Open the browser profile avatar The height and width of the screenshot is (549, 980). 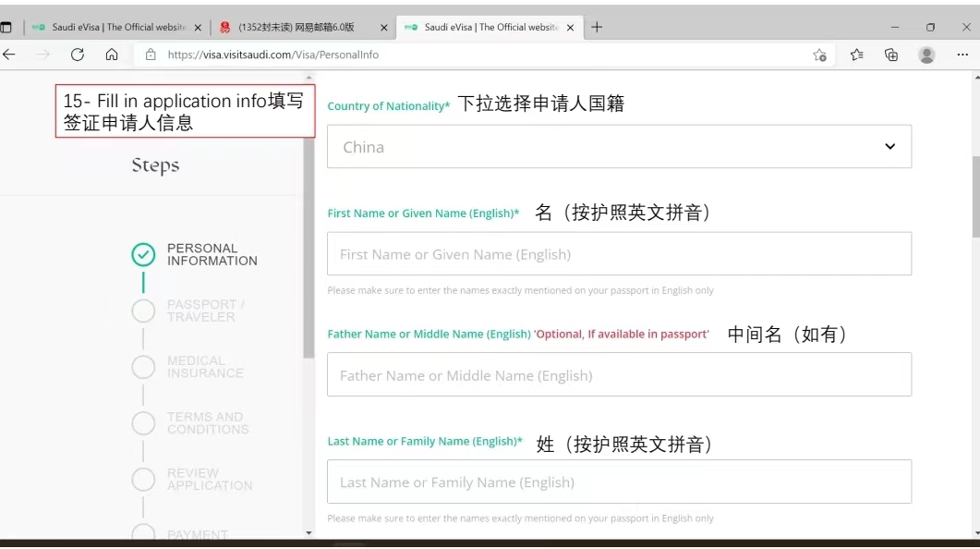(926, 55)
